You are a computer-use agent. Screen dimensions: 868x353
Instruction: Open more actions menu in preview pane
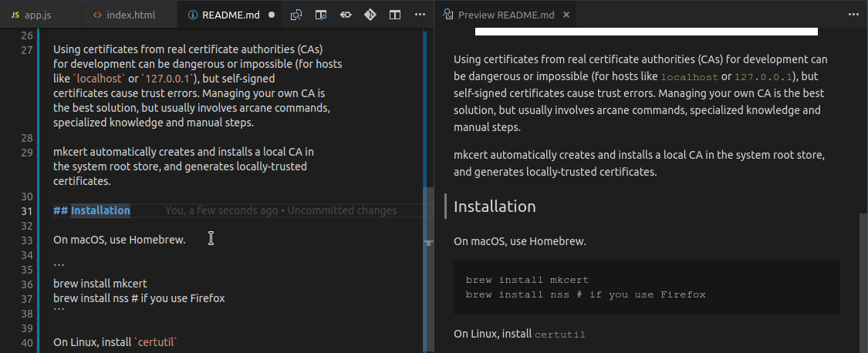[853, 15]
